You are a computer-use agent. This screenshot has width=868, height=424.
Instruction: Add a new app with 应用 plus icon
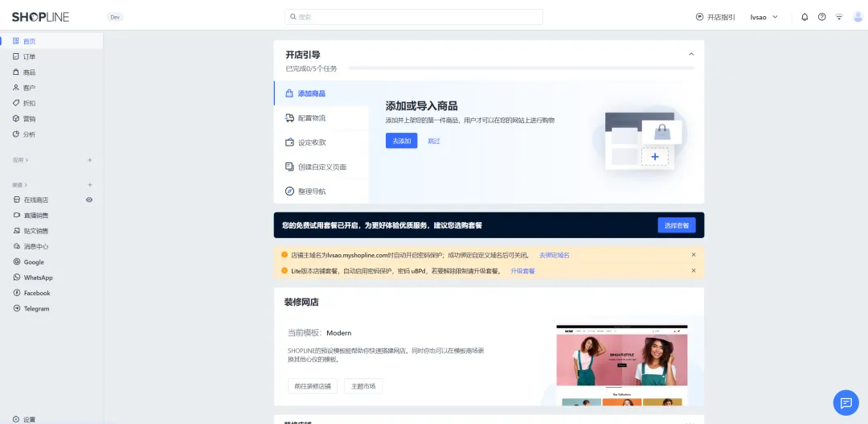click(89, 160)
